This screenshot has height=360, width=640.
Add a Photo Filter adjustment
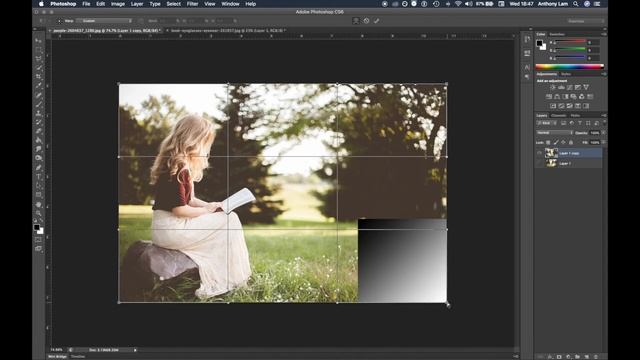[573, 97]
